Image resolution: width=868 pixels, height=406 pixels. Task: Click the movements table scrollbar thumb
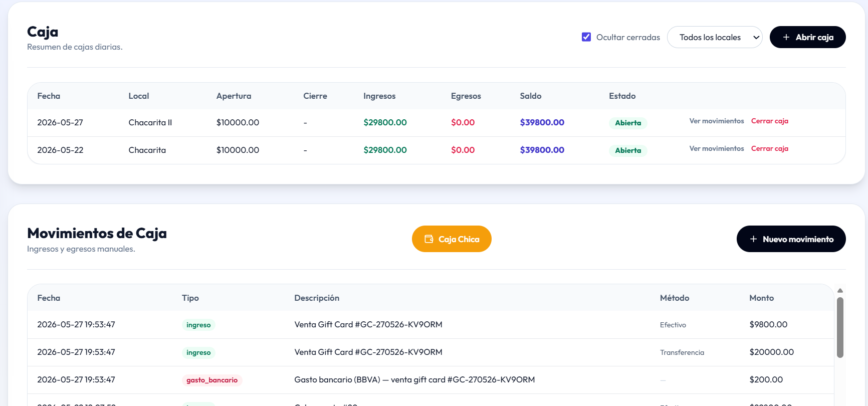click(840, 327)
